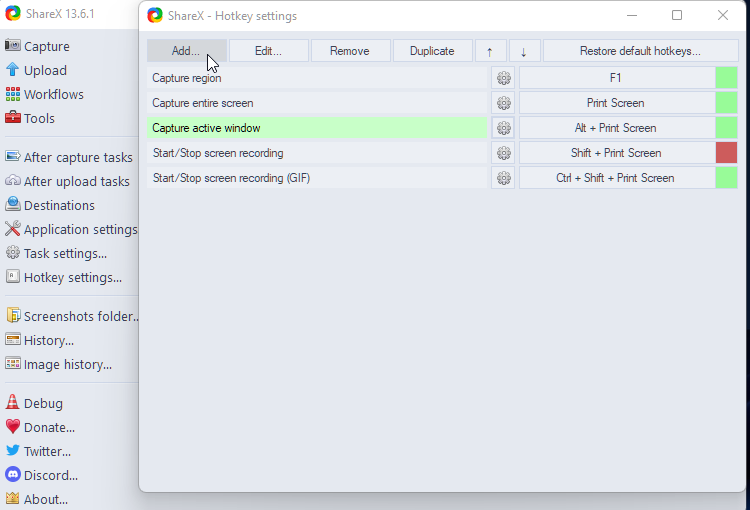Move selected hotkey up with arrow button
This screenshot has height=510, width=750.
click(x=489, y=51)
